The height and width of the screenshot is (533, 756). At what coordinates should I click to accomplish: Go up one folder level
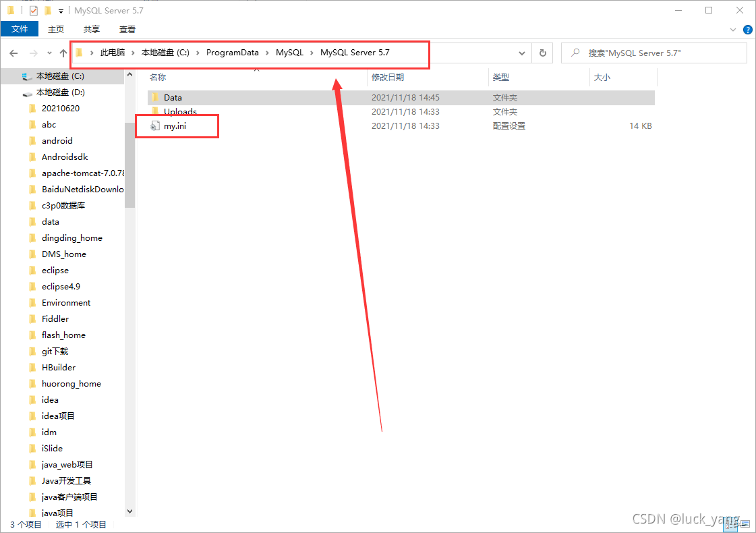63,53
